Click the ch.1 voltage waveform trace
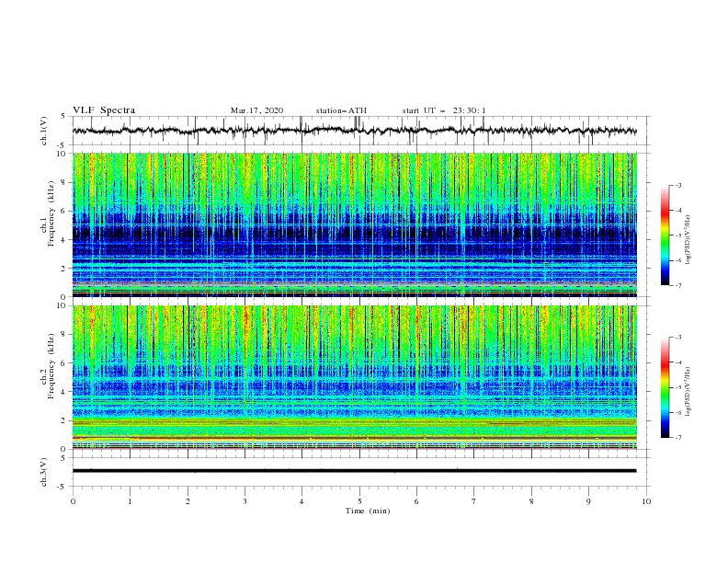 pos(354,131)
